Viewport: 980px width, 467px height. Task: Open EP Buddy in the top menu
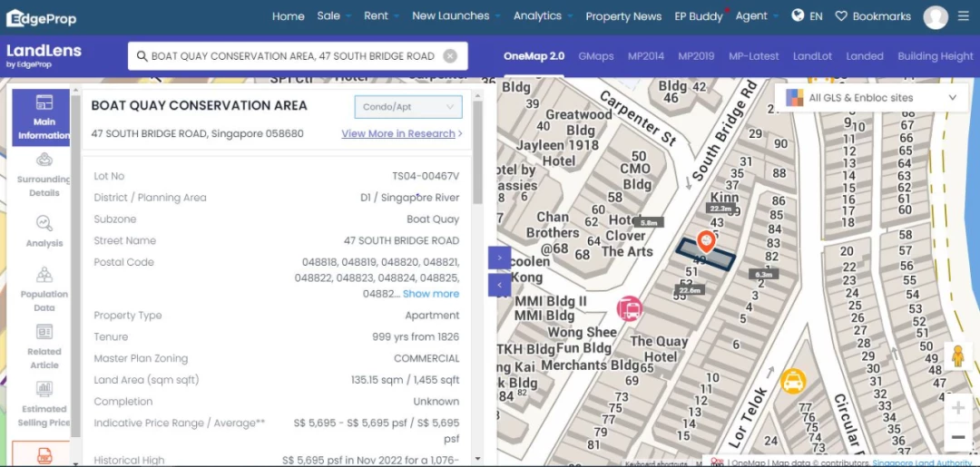pyautogui.click(x=699, y=16)
